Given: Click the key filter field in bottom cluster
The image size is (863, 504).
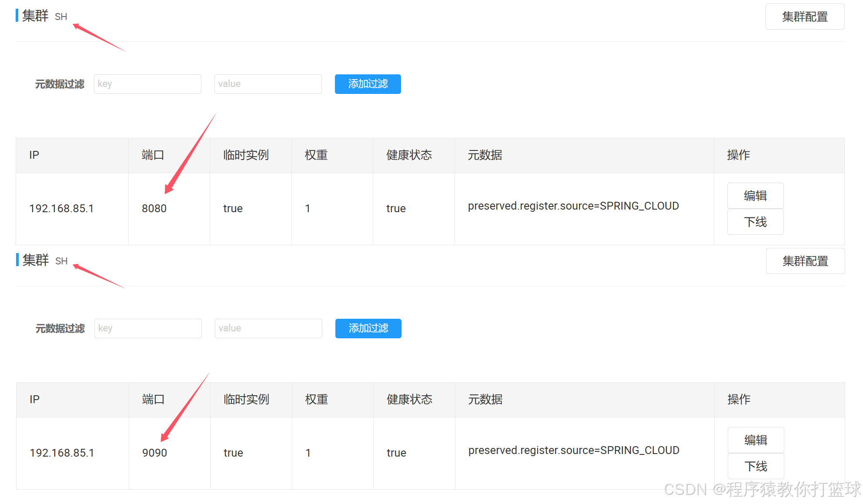Looking at the screenshot, I should (x=148, y=328).
